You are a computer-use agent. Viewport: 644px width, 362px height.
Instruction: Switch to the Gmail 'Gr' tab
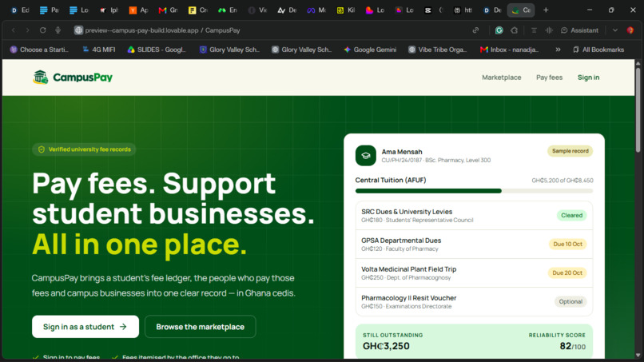click(169, 10)
